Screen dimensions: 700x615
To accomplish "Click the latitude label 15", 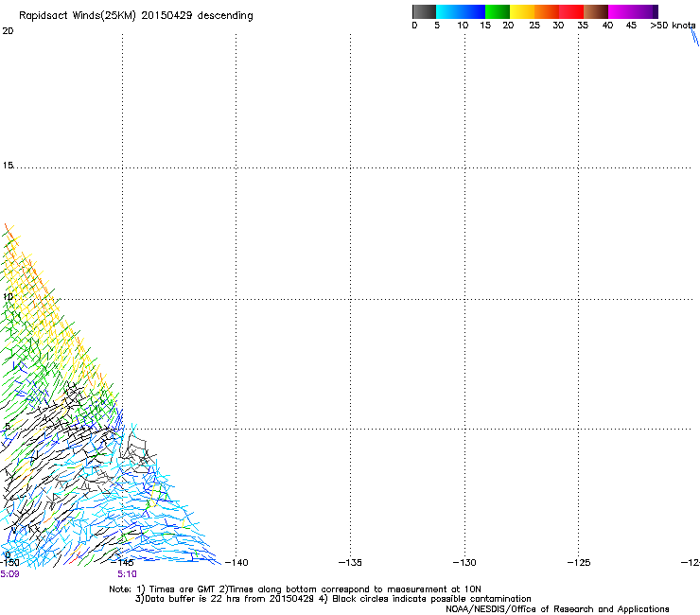I will click(x=8, y=166).
